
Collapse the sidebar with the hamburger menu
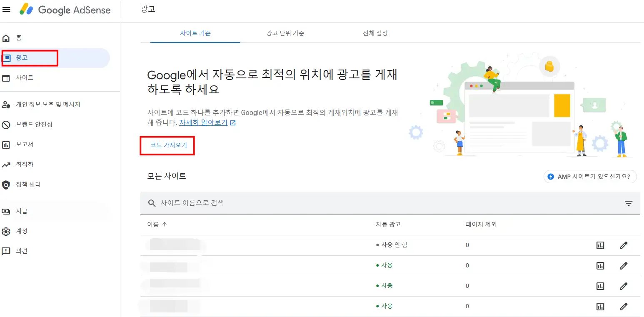click(x=6, y=10)
